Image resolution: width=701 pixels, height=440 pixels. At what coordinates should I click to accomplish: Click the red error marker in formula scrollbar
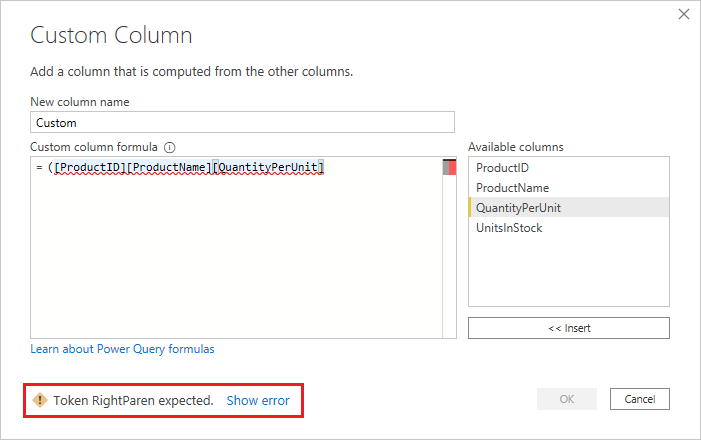pyautogui.click(x=450, y=167)
